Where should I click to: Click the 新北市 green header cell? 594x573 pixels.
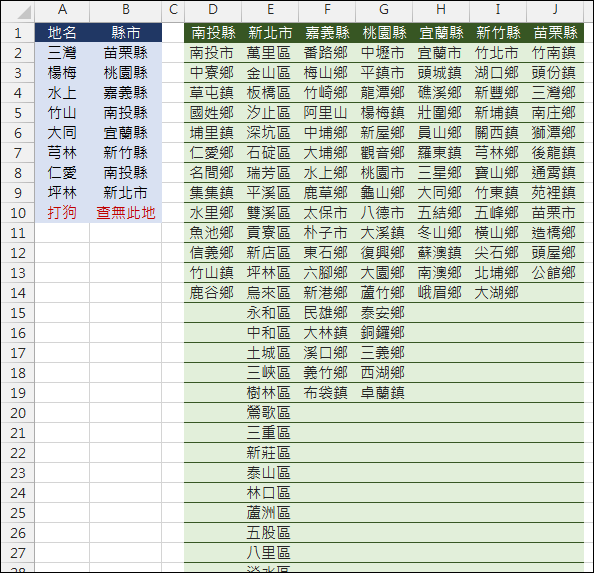(270, 33)
